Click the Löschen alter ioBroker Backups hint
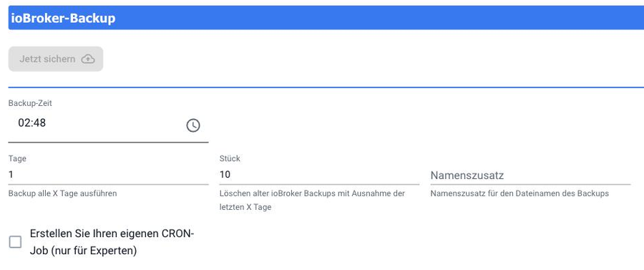 [313, 200]
